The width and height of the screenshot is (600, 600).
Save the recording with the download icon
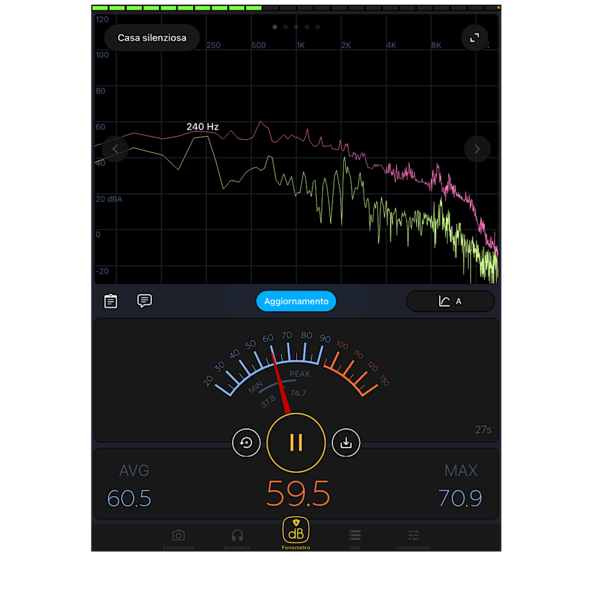pyautogui.click(x=346, y=442)
